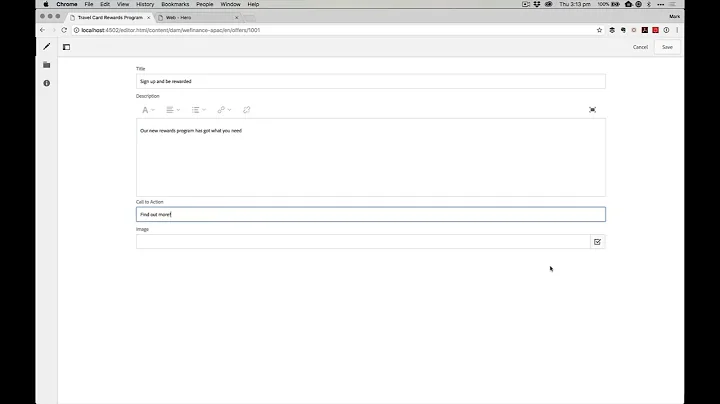This screenshot has height=404, width=720.
Task: Open the Window menu
Action: 231,4
